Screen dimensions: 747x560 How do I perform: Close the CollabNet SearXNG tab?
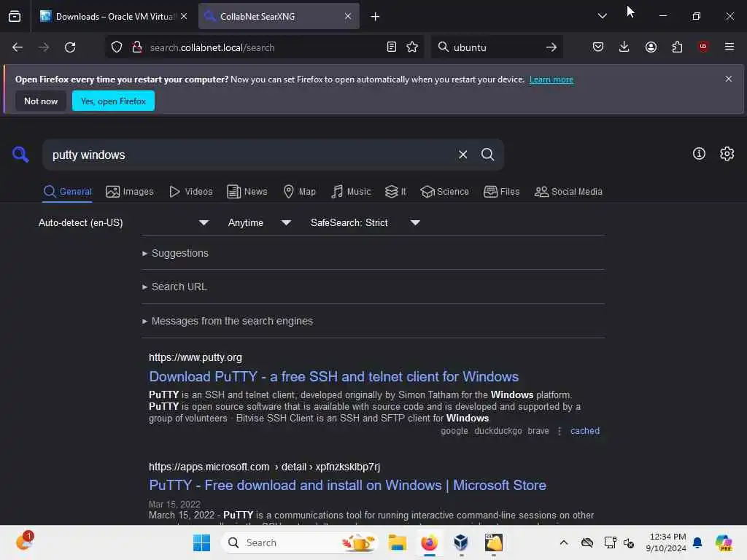tap(348, 16)
